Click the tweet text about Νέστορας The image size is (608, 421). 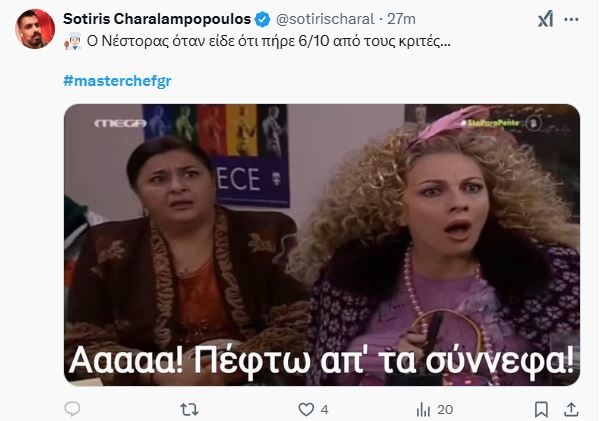click(268, 41)
